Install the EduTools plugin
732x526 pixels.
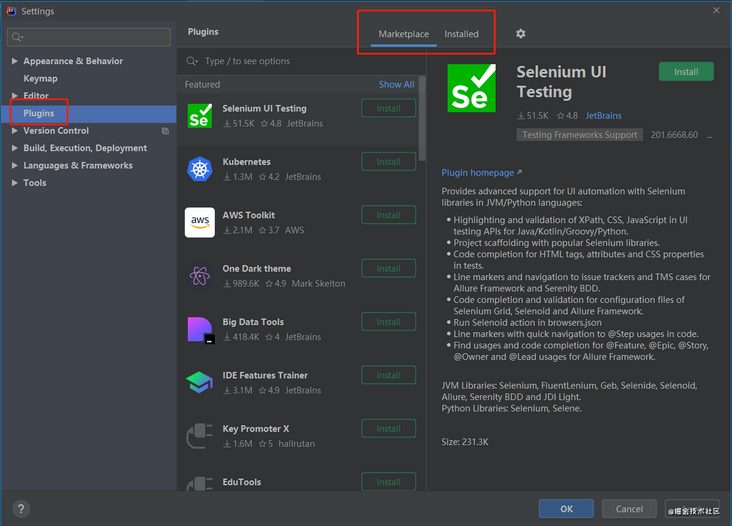[x=388, y=482]
